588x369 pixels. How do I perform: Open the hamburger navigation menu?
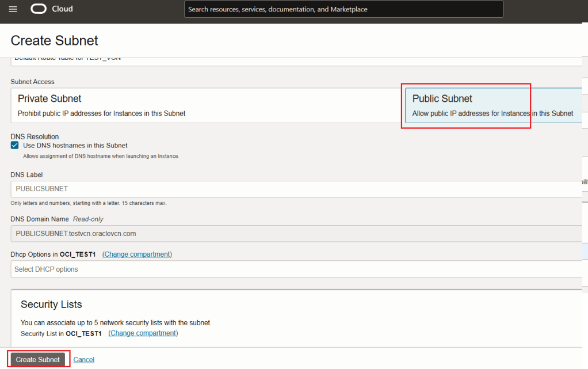13,9
